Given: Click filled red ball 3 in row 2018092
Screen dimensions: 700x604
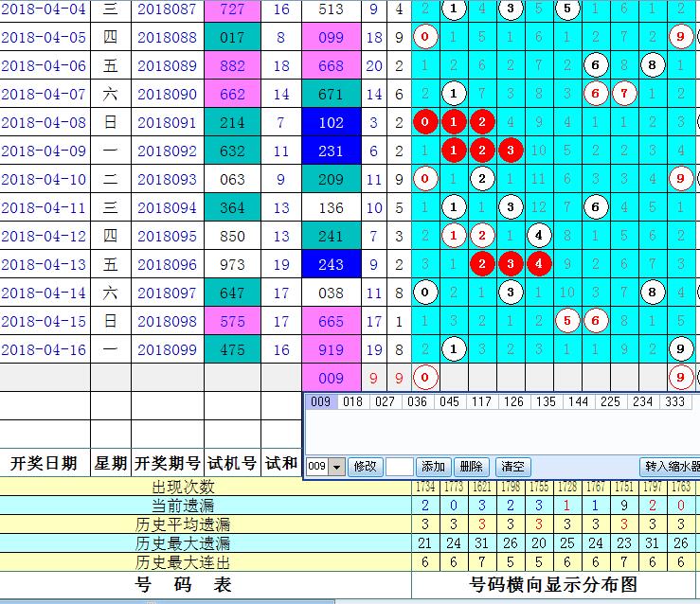Looking at the screenshot, I should coord(511,151).
